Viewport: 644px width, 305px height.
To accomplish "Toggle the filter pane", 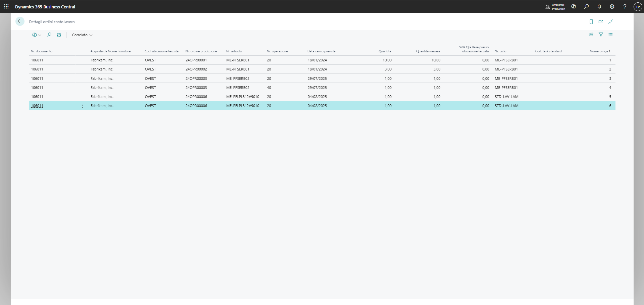I will [x=601, y=35].
